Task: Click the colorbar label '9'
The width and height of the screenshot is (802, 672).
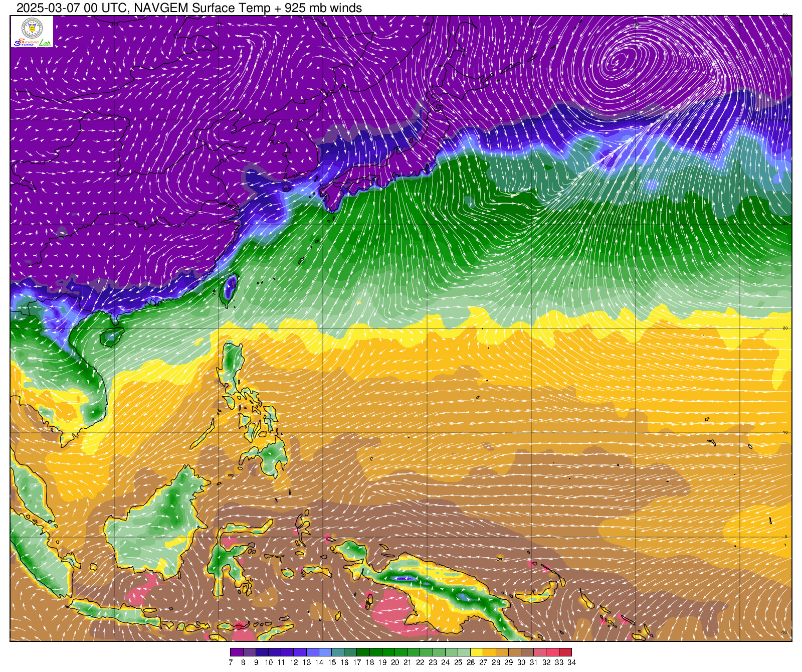Action: tap(256, 662)
